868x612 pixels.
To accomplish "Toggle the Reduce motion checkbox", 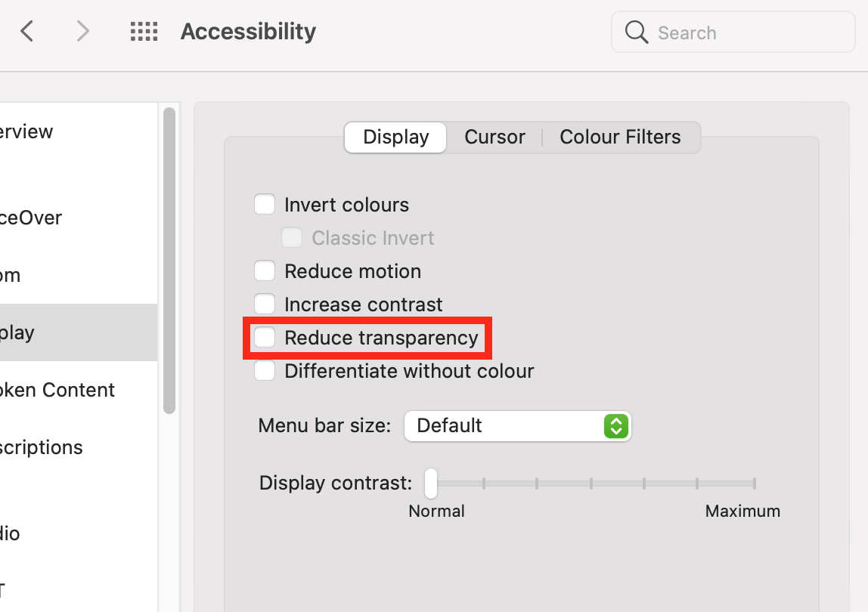I will [265, 270].
